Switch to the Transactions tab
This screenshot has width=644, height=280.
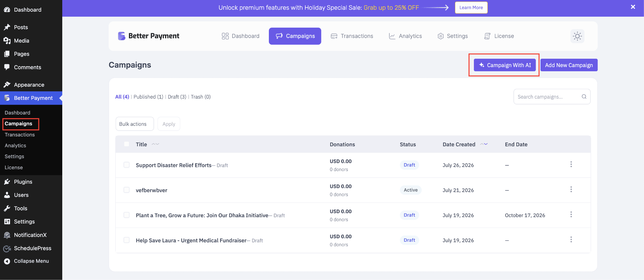pos(352,36)
